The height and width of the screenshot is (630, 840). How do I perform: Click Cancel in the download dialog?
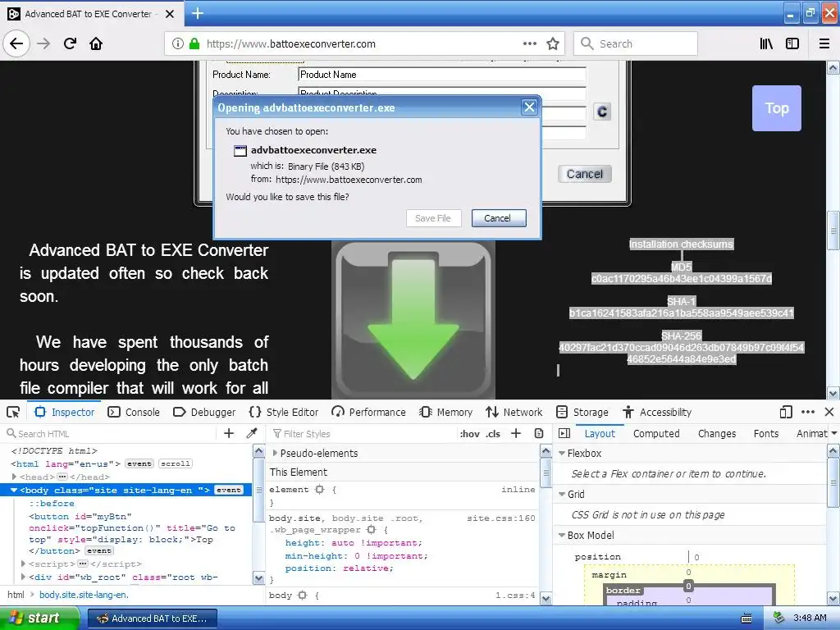[x=498, y=218]
